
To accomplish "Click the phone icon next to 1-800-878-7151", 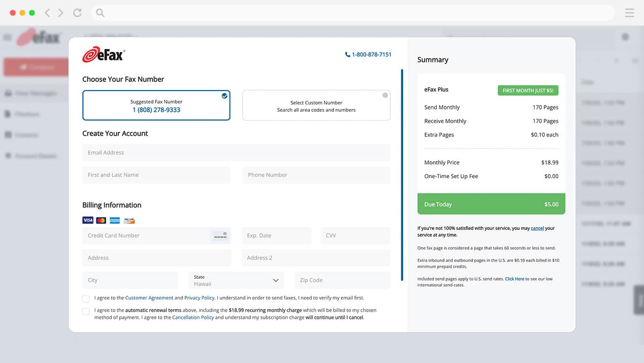I will [347, 54].
